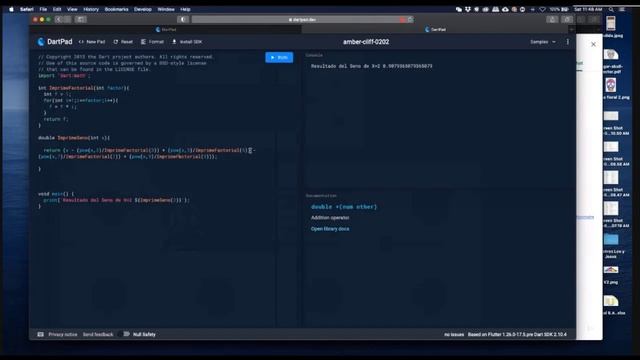This screenshot has height=360, width=640.
Task: Click 'Based on Flutter' SDK version text
Action: [x=517, y=334]
